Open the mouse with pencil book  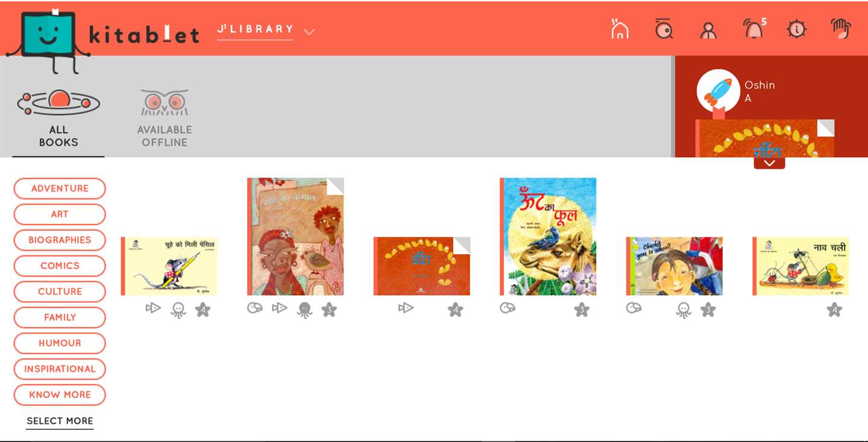tap(169, 266)
